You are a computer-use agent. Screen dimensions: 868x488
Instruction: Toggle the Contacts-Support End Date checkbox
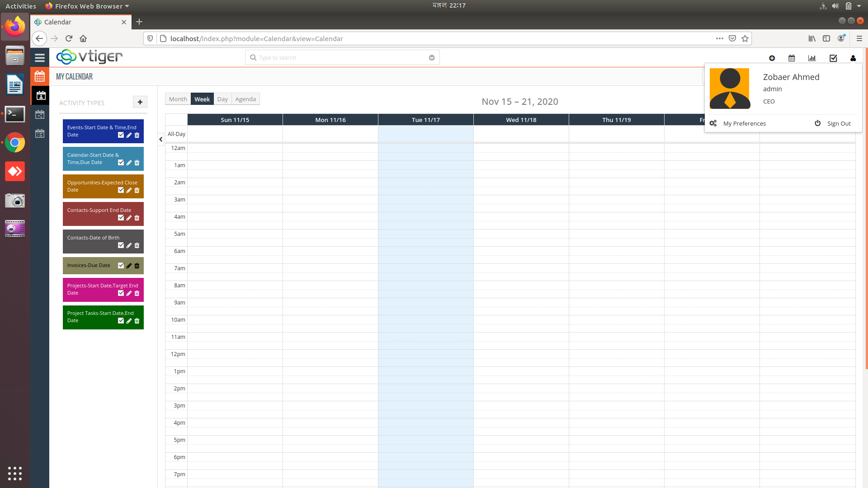point(121,218)
